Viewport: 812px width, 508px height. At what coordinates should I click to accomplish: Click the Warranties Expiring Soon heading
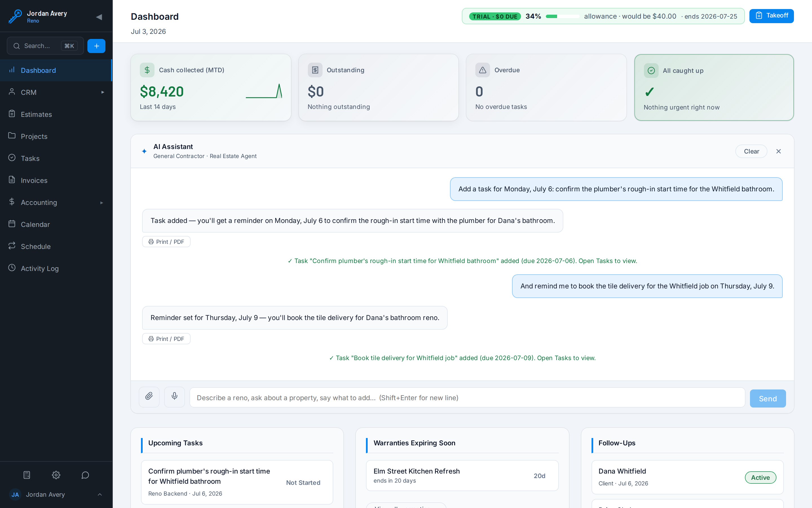414,443
